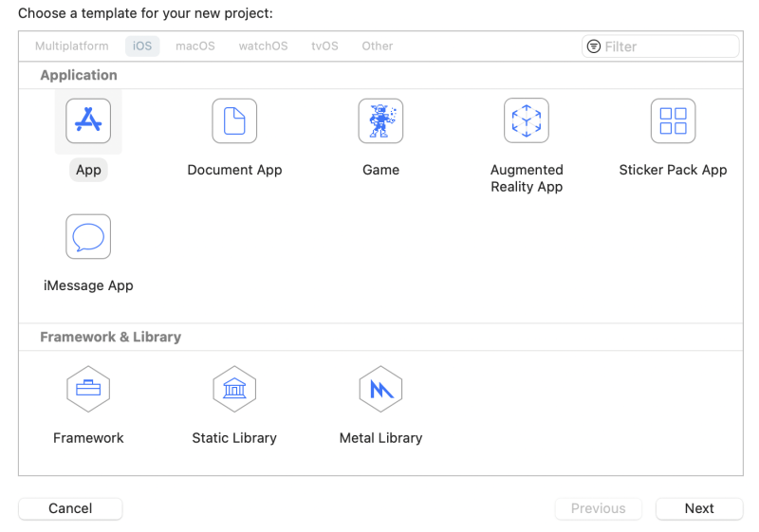759x532 pixels.
Task: Click the Augmented Reality App label
Action: [527, 178]
